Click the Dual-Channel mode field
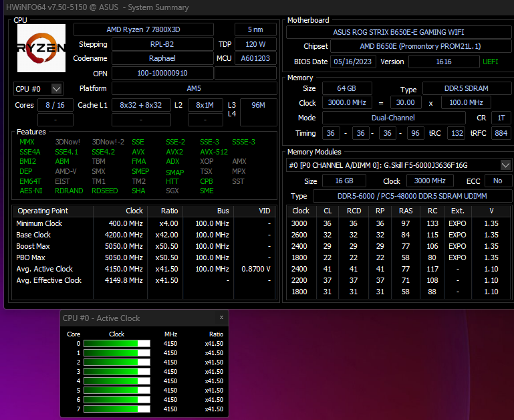 (394, 118)
